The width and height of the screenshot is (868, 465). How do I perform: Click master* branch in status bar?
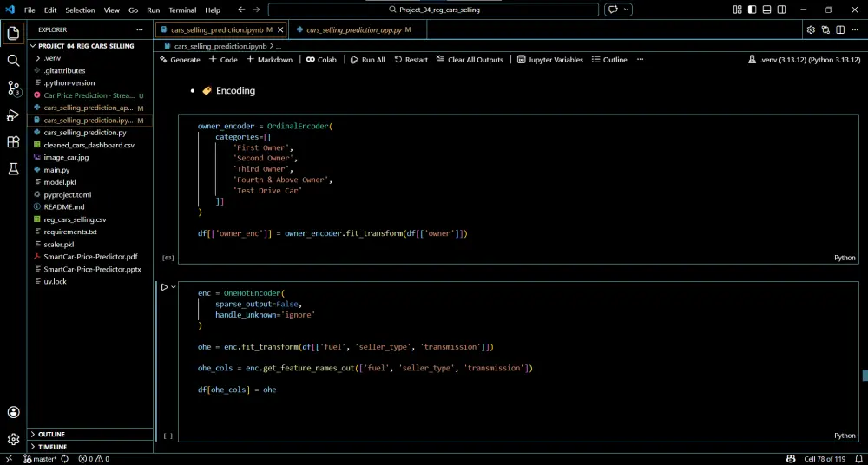tap(40, 459)
